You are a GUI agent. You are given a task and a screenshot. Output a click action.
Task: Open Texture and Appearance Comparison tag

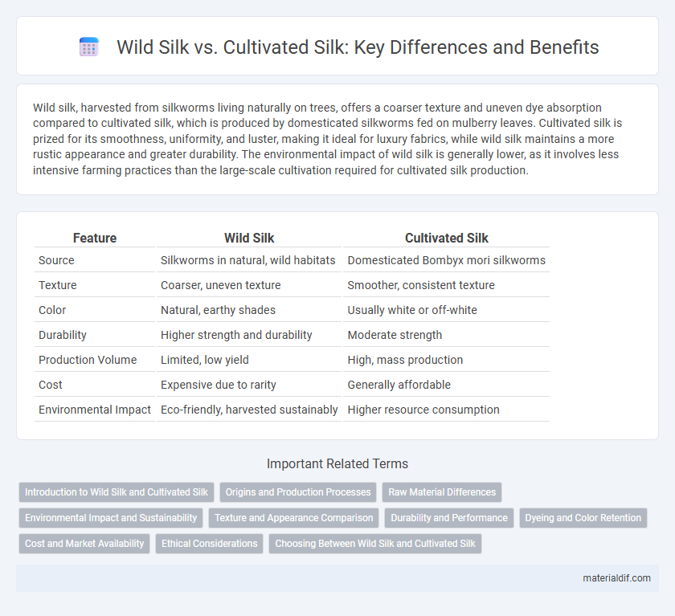(293, 518)
